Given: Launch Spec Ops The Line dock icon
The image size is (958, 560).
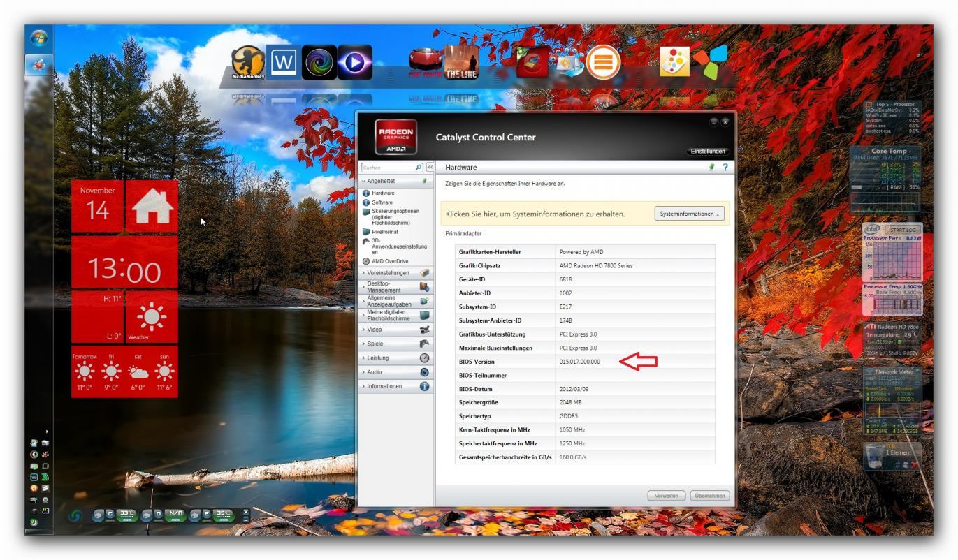Looking at the screenshot, I should (462, 62).
